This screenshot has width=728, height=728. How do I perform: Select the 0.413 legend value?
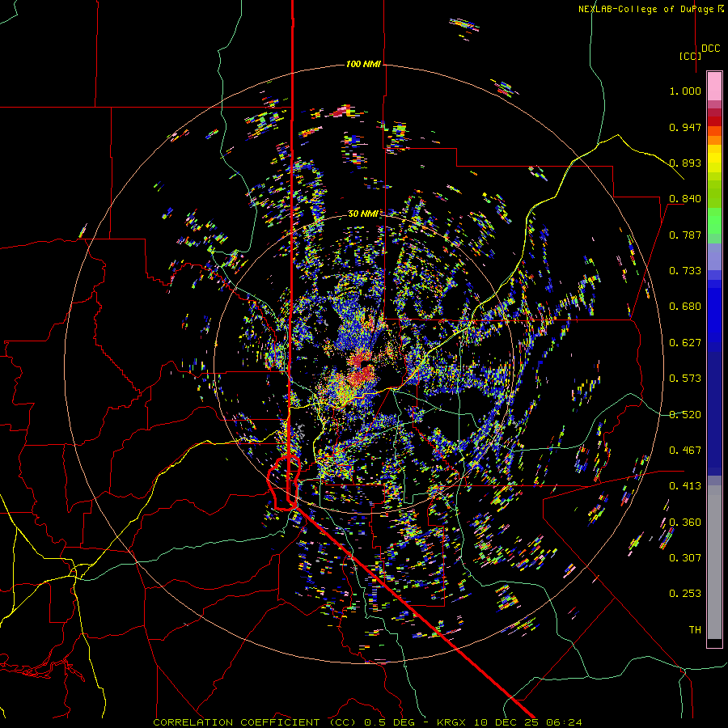pyautogui.click(x=685, y=486)
